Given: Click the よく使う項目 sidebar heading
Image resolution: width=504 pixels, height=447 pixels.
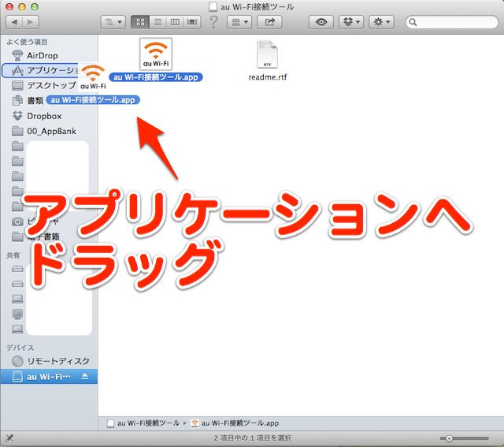Looking at the screenshot, I should [27, 42].
